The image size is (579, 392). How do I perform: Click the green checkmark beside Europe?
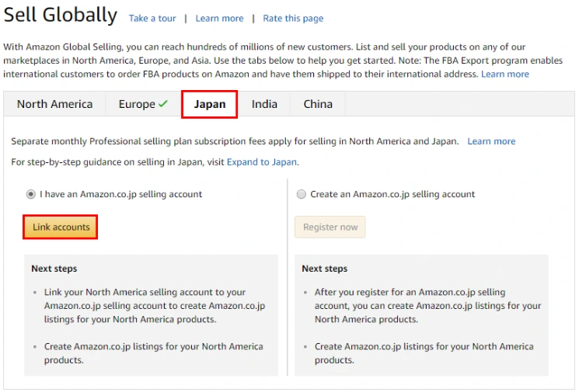(163, 104)
